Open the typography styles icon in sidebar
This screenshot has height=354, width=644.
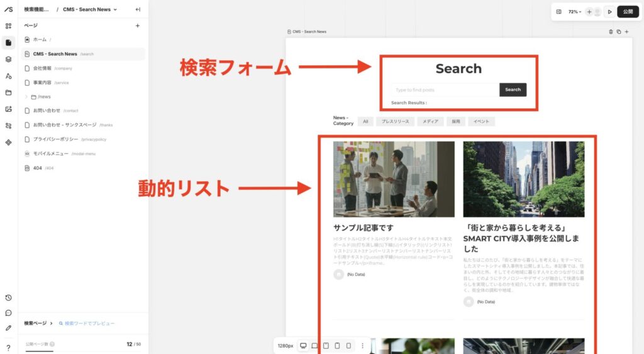pos(8,76)
